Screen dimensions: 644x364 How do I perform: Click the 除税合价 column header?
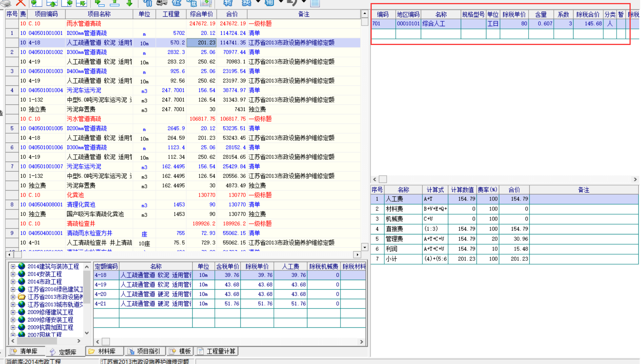tap(588, 14)
